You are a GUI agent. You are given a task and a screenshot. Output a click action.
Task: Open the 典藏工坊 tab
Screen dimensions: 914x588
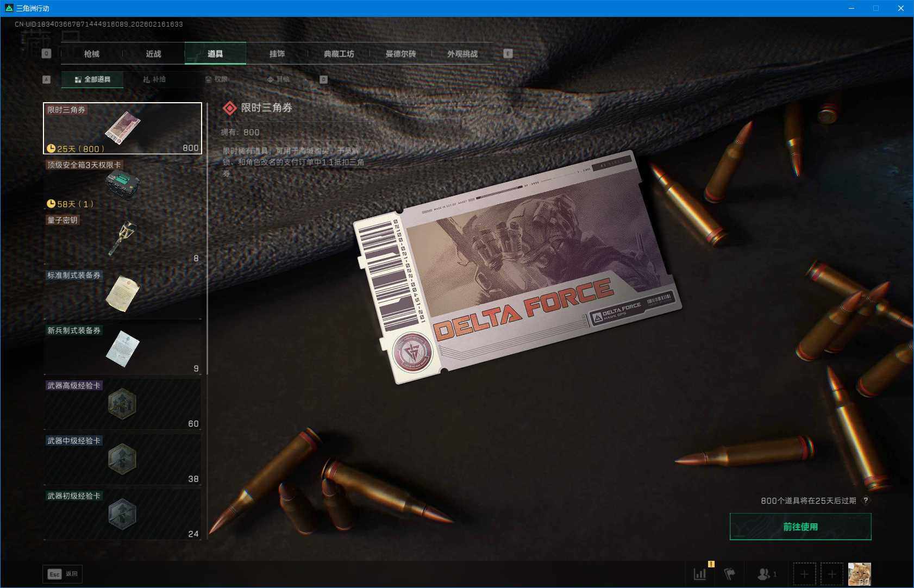(339, 54)
